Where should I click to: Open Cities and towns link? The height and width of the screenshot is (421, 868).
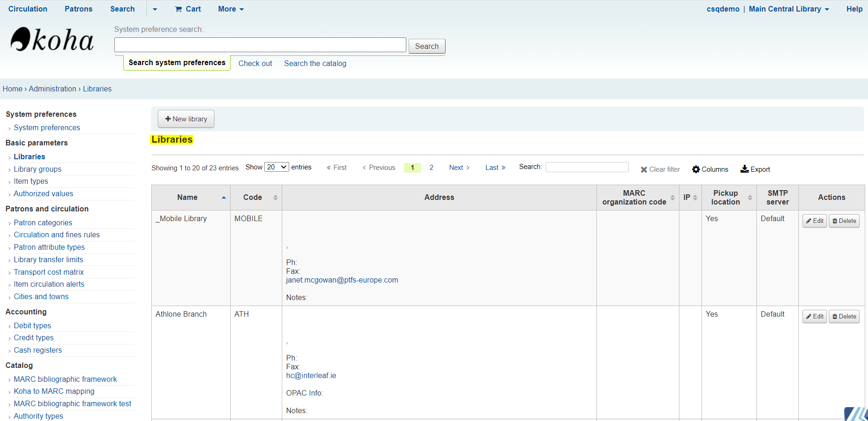tap(41, 297)
